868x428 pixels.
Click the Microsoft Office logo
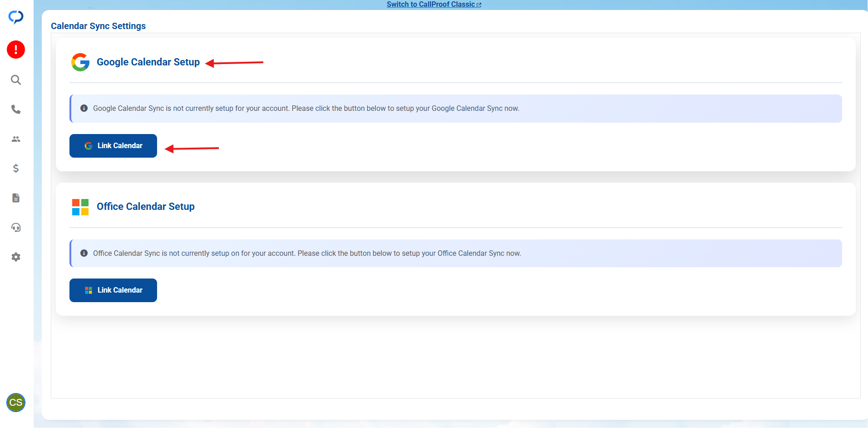[x=80, y=207]
